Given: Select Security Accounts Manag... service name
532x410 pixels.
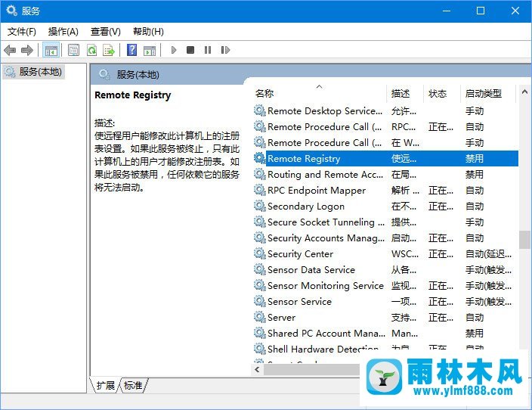Looking at the screenshot, I should 326,238.
